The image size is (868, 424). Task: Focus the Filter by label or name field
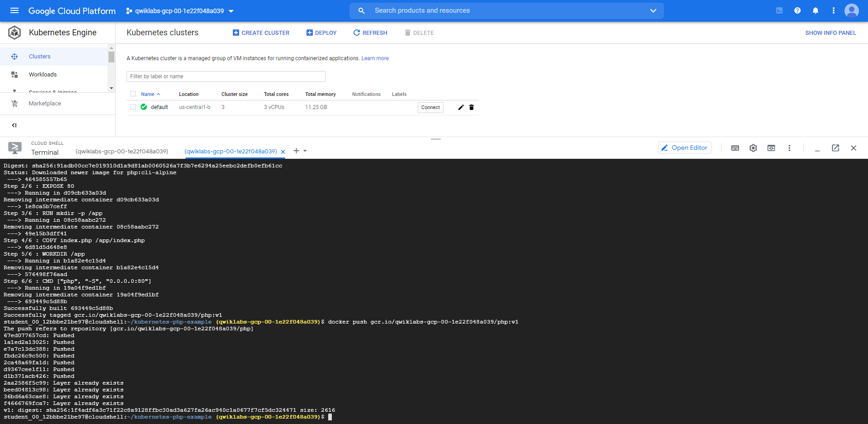click(x=226, y=76)
